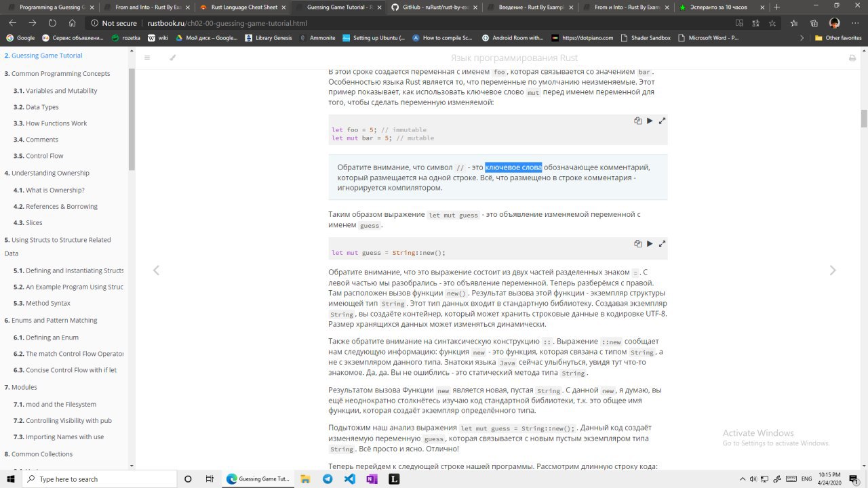Go to previous chapter arrow
This screenshot has height=488, width=868.
click(156, 270)
